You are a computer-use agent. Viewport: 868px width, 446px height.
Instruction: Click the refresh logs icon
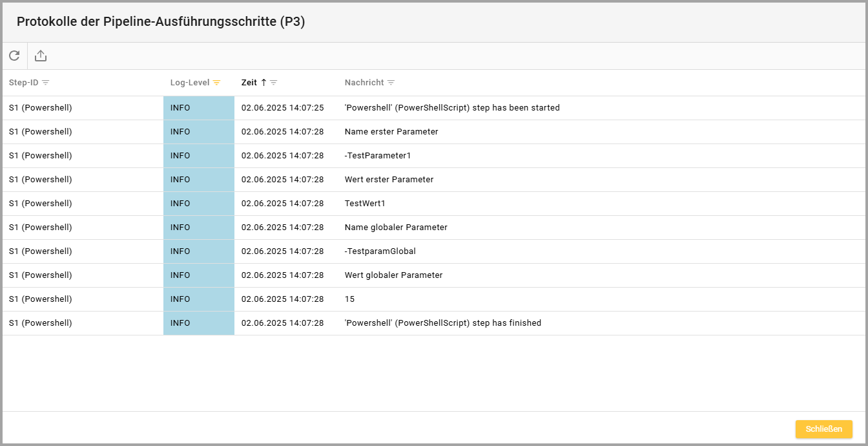pyautogui.click(x=14, y=56)
